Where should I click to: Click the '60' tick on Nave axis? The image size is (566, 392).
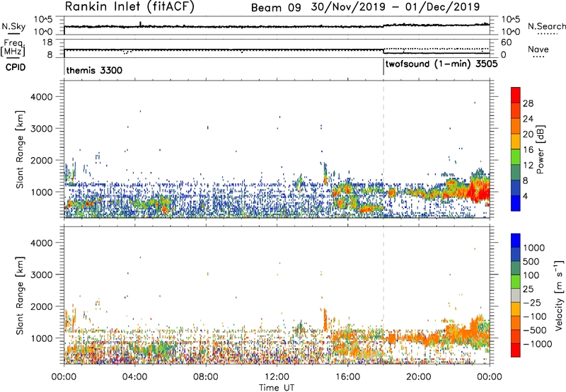click(x=506, y=42)
